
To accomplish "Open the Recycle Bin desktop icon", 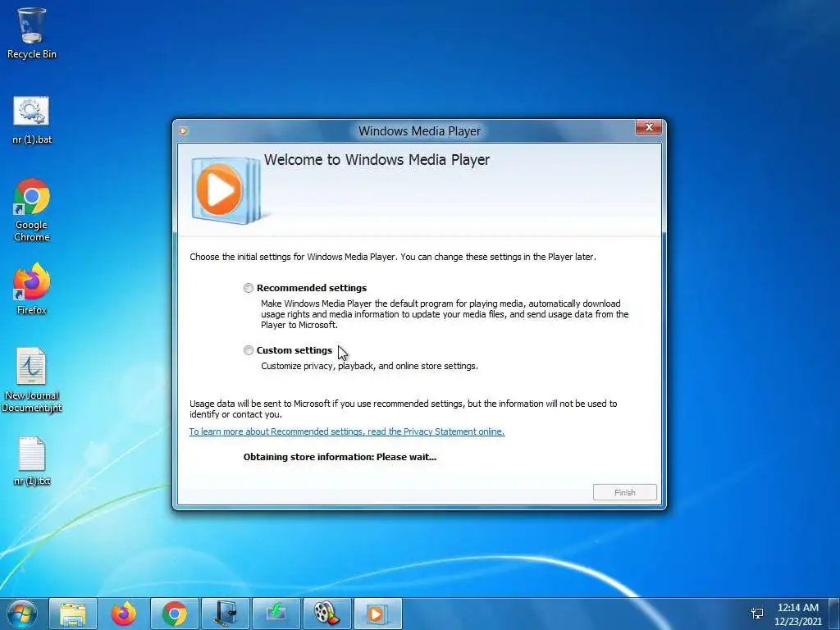I will [32, 33].
